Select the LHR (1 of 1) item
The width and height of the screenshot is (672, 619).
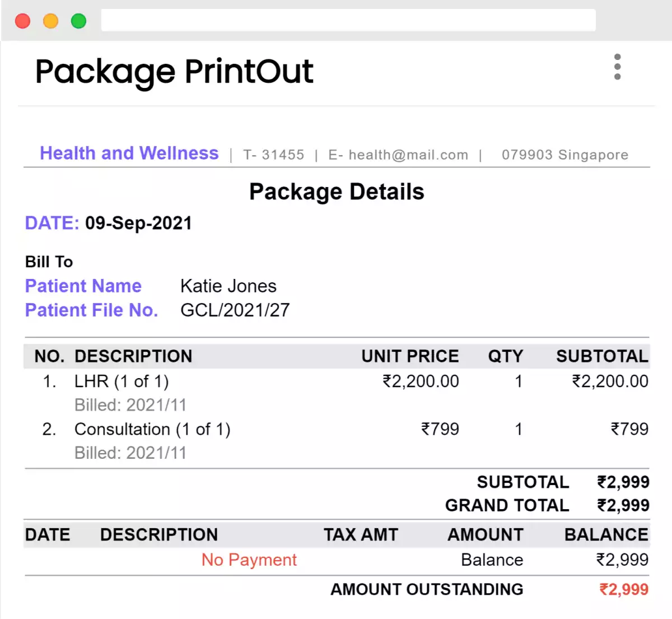(x=122, y=381)
